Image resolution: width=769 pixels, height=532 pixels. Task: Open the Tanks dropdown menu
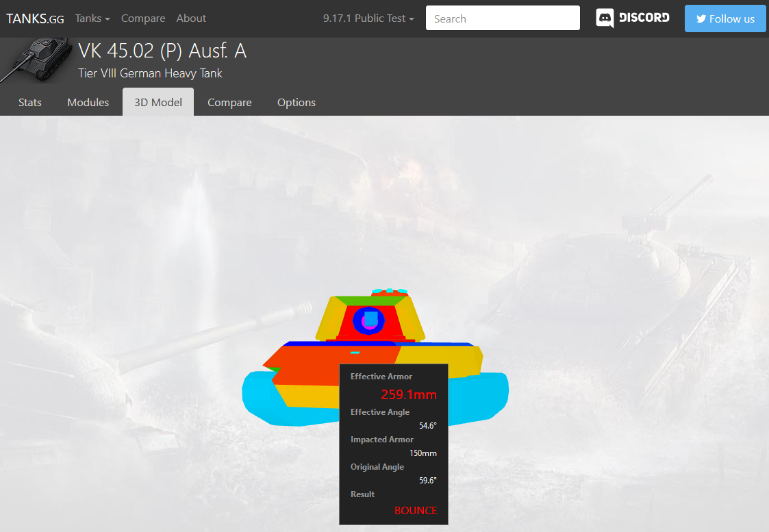click(92, 18)
